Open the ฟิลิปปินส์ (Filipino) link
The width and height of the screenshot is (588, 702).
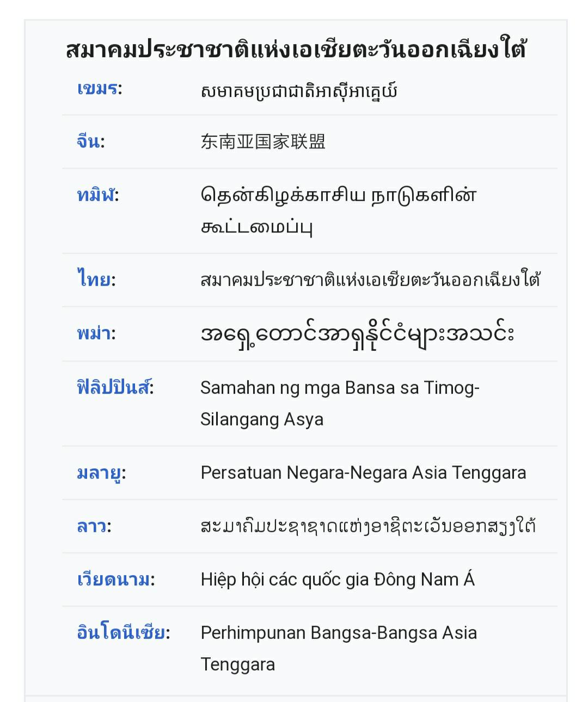point(113,388)
